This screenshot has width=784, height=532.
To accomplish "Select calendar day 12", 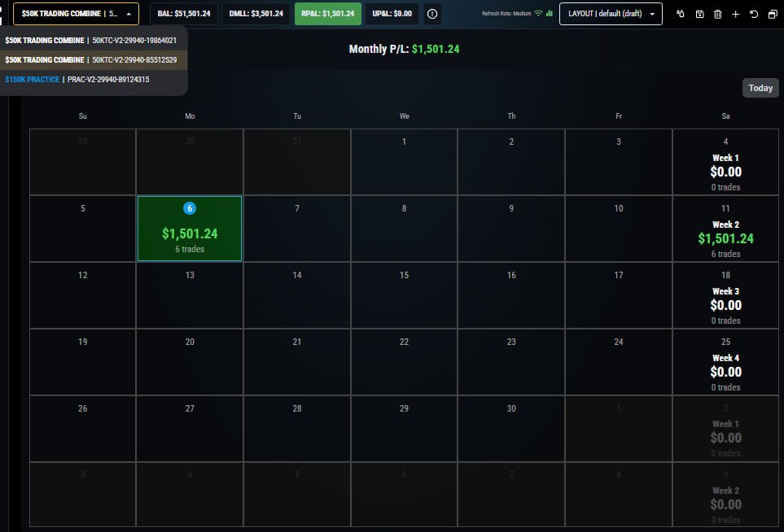I will coord(82,295).
